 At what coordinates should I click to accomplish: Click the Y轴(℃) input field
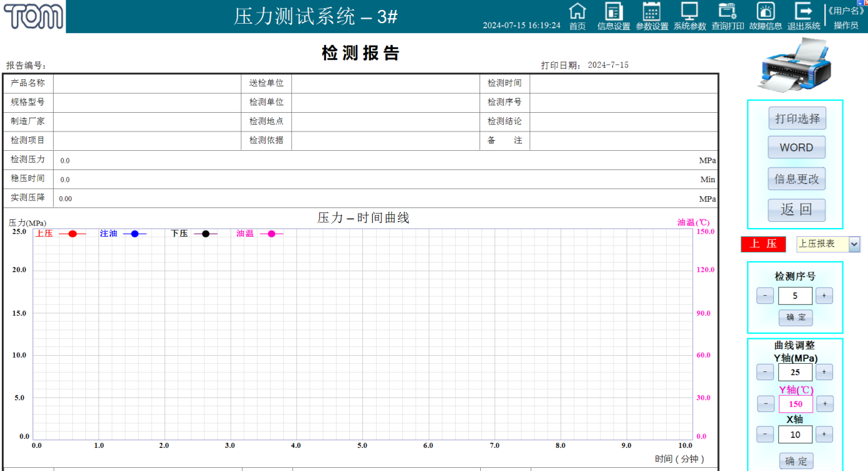coord(795,404)
